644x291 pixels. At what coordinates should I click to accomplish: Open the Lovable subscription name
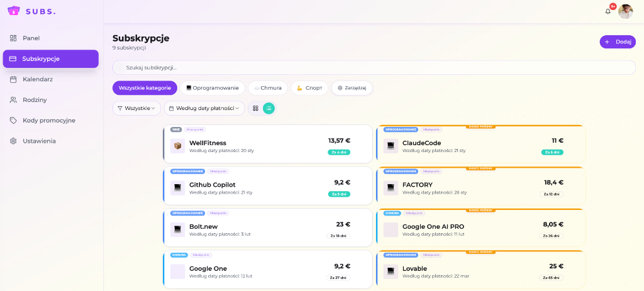[x=415, y=268]
